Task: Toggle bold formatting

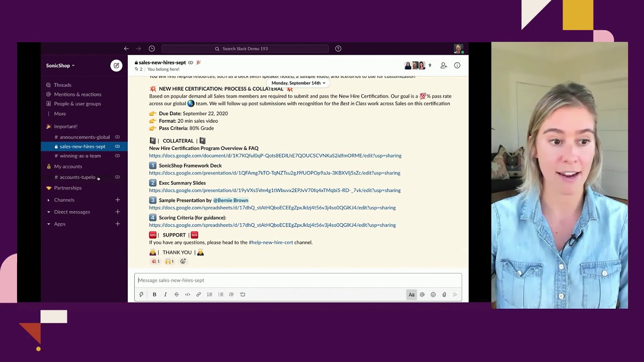Action: coord(154,295)
